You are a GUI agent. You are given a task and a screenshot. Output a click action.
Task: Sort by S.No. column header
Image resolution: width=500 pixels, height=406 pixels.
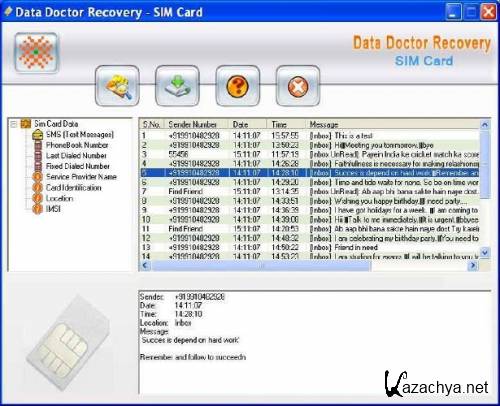[152, 124]
